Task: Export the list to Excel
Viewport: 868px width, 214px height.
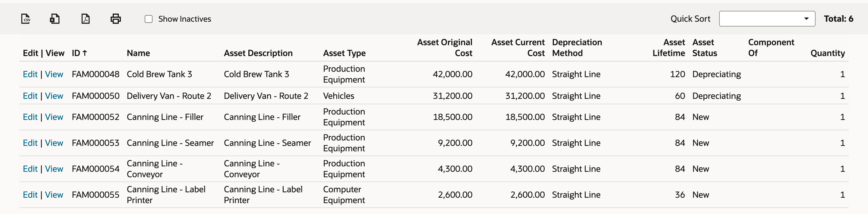Action: 55,19
